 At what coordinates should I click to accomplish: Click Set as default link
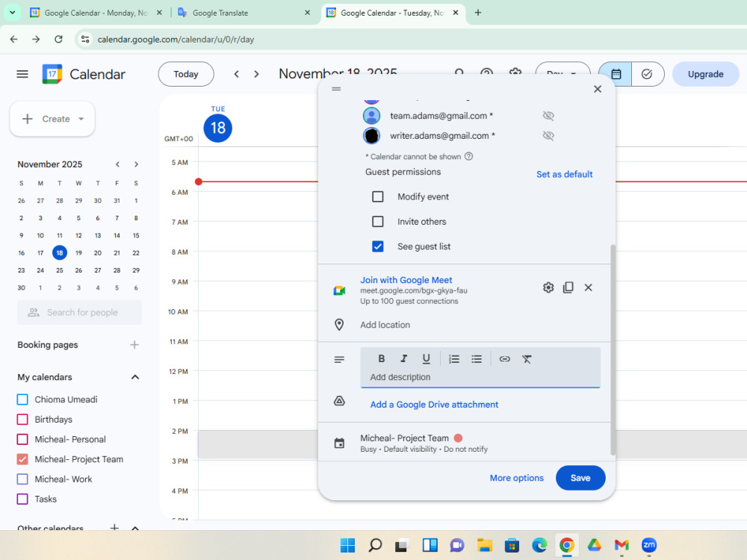(565, 174)
